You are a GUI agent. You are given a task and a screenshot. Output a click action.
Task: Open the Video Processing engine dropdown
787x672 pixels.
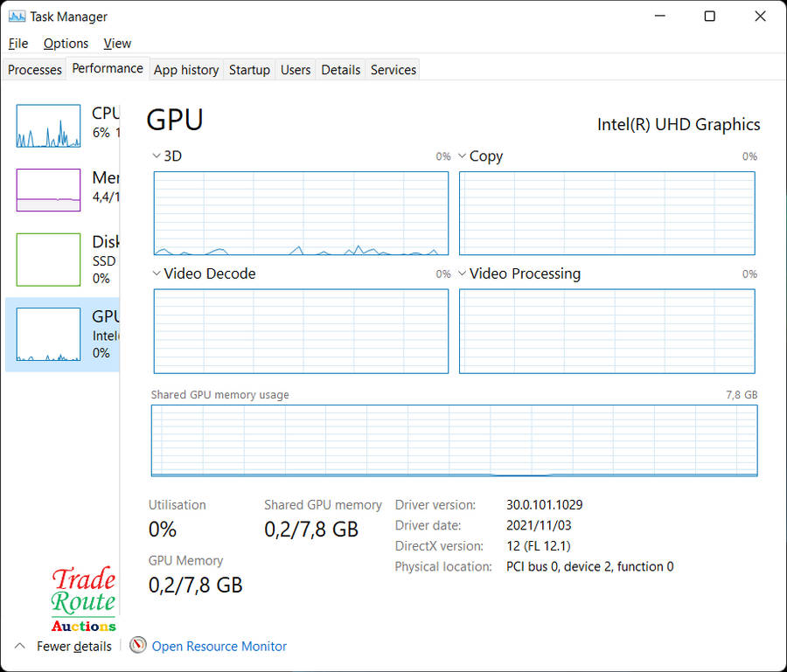coord(463,274)
